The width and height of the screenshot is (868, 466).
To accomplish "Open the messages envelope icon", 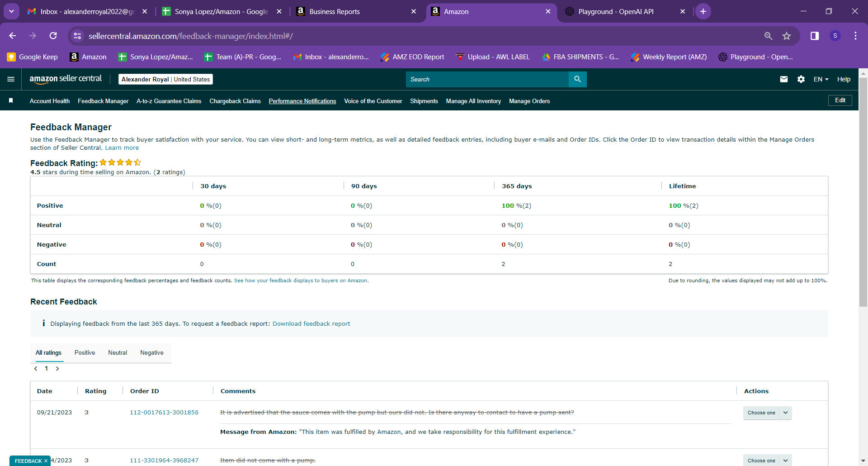I will tap(784, 79).
